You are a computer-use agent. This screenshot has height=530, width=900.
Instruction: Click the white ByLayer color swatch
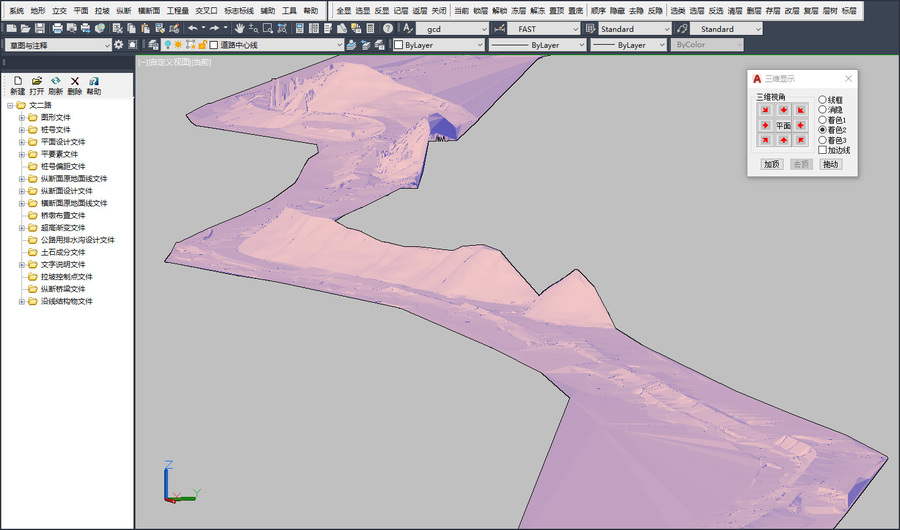click(x=398, y=45)
